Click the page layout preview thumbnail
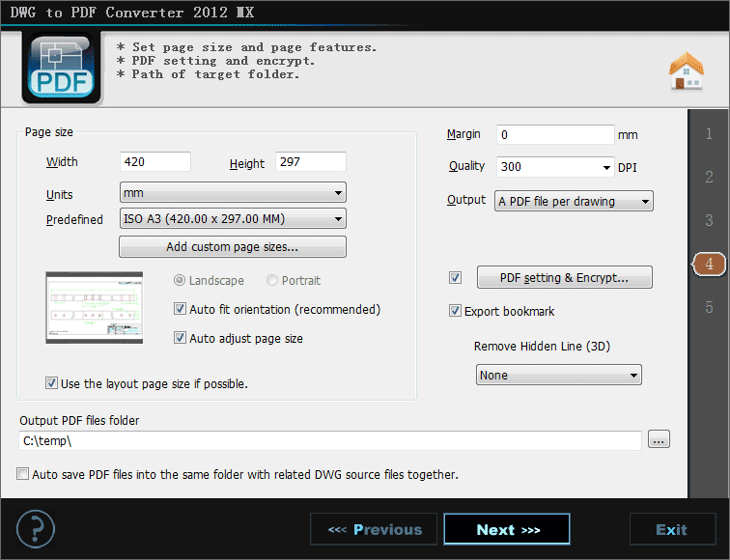Image resolution: width=730 pixels, height=560 pixels. pyautogui.click(x=94, y=308)
